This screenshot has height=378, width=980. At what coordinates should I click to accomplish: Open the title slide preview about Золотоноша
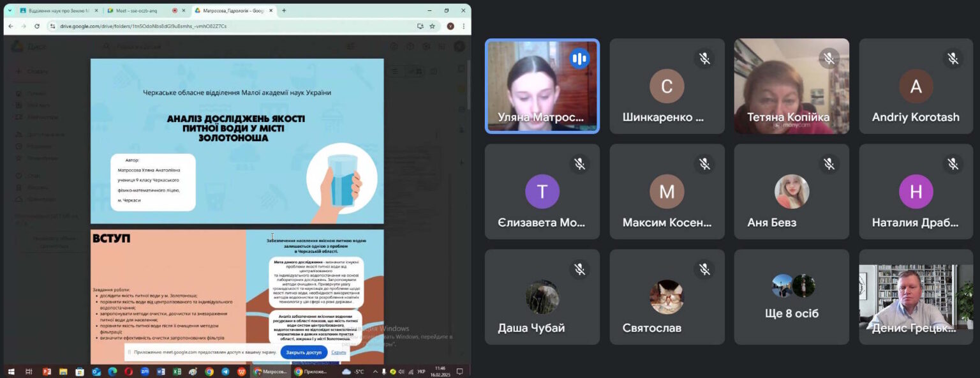[237, 141]
